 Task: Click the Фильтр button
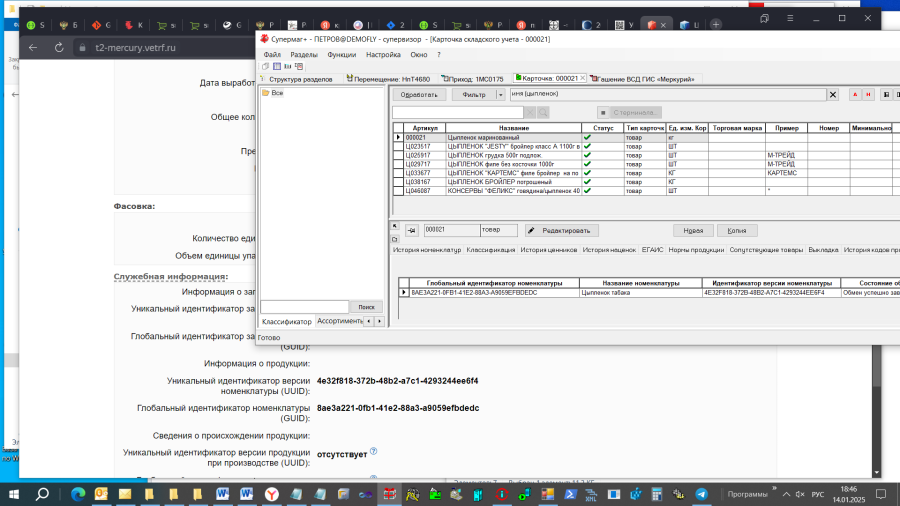point(474,95)
